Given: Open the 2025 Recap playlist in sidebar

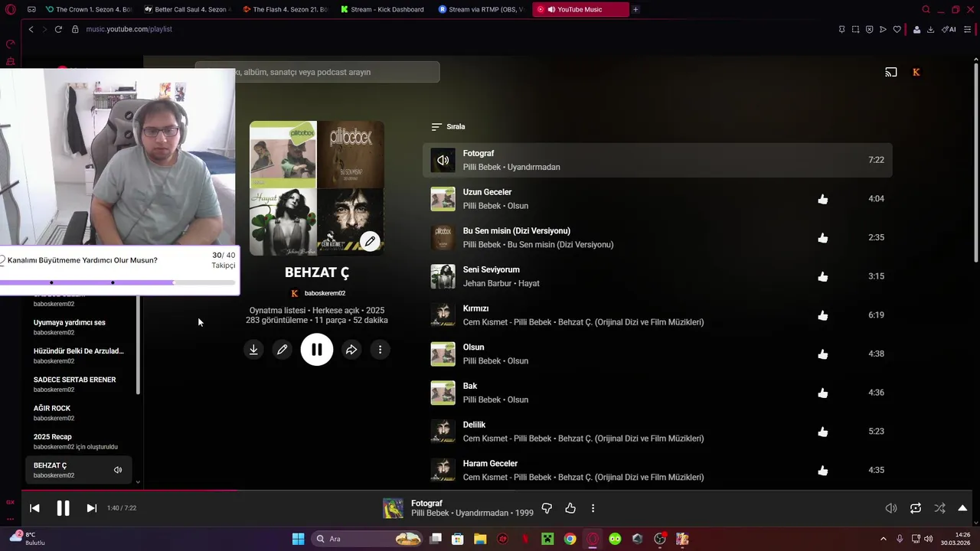Looking at the screenshot, I should click(x=76, y=442).
